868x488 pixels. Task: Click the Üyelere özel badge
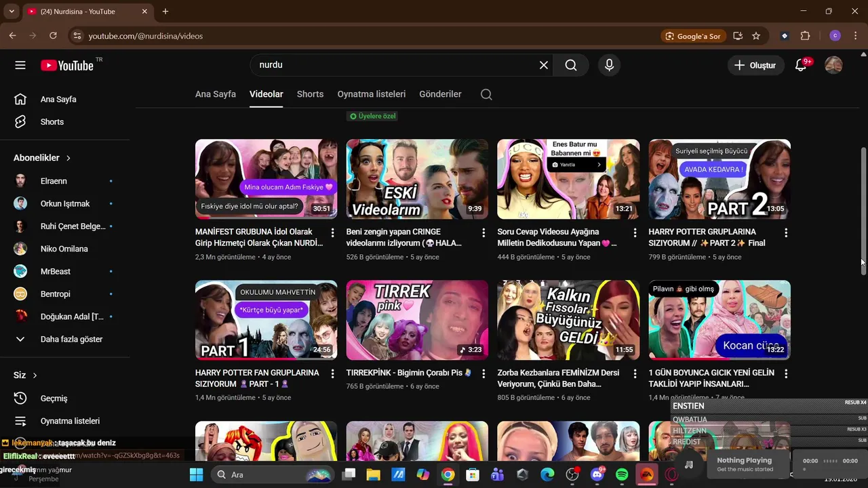372,116
